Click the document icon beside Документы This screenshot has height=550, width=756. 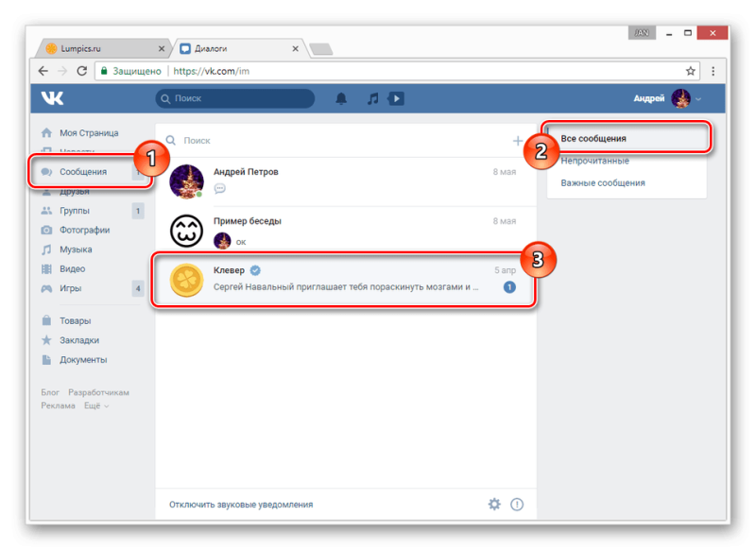(x=46, y=360)
